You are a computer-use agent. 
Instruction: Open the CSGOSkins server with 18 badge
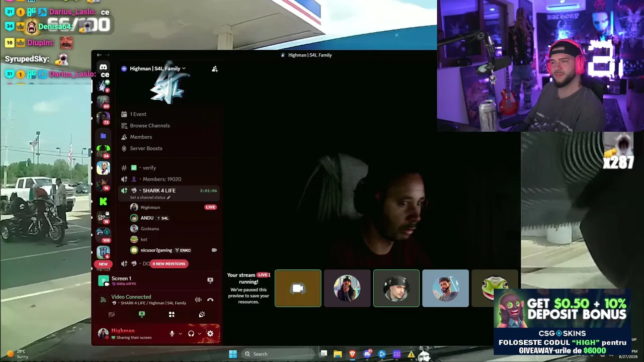pyautogui.click(x=103, y=217)
